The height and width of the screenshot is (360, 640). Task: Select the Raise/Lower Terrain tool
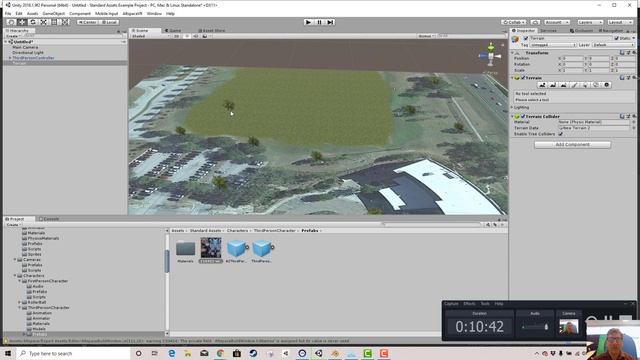542,85
